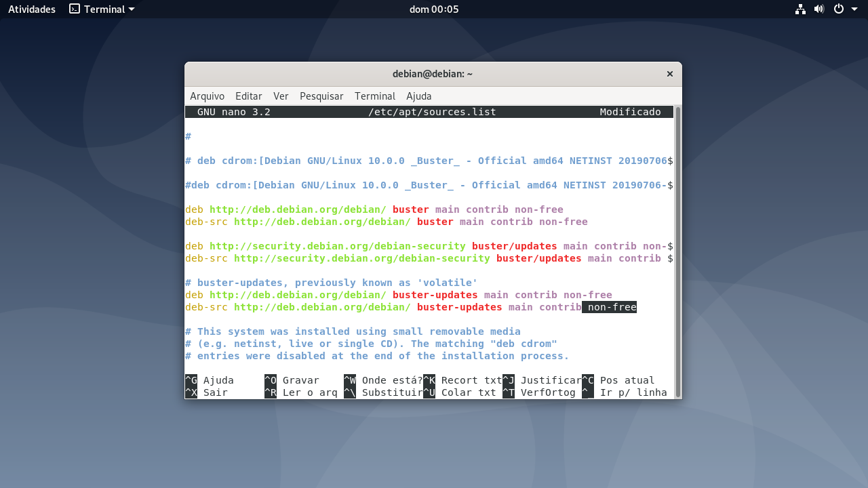Click the window title debian@debian: ~
The height and width of the screenshot is (488, 868).
click(x=433, y=74)
